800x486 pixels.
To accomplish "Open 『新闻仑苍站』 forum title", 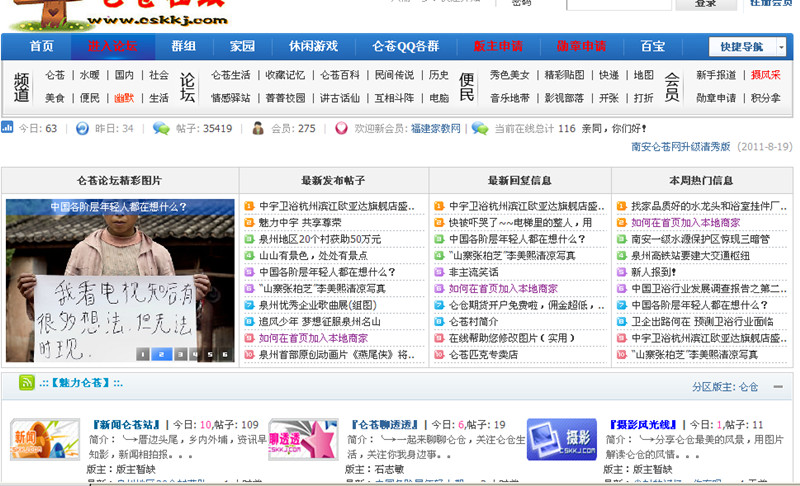I will (x=126, y=424).
